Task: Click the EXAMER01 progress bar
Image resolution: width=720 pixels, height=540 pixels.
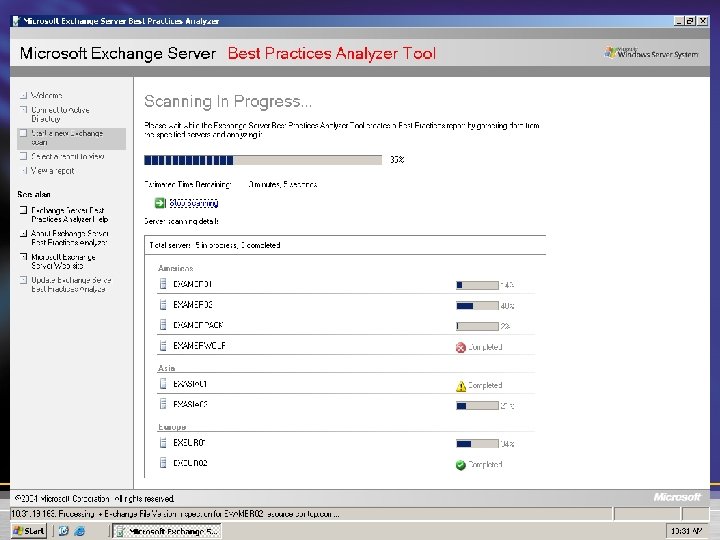Action: 477,285
